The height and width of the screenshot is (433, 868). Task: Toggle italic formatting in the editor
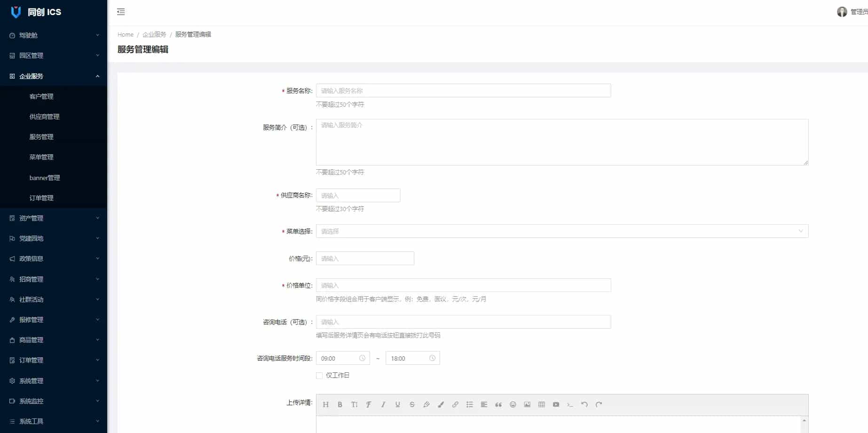pos(383,404)
